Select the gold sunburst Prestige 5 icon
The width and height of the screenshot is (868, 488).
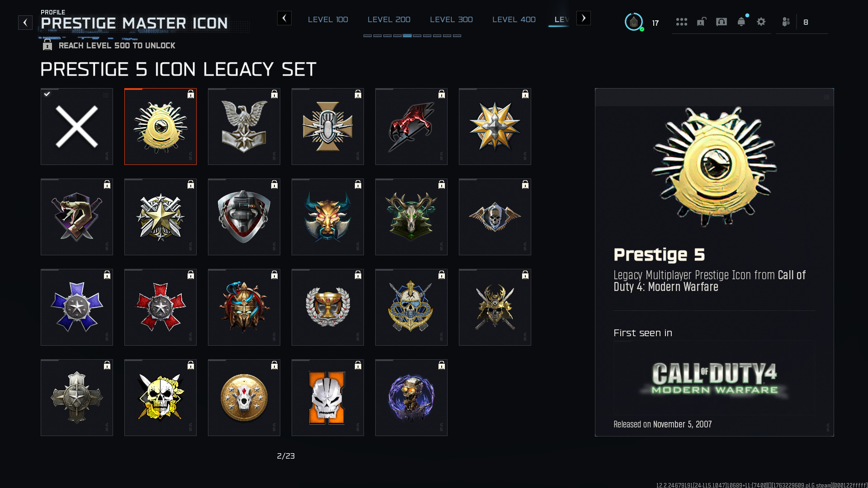pos(160,127)
